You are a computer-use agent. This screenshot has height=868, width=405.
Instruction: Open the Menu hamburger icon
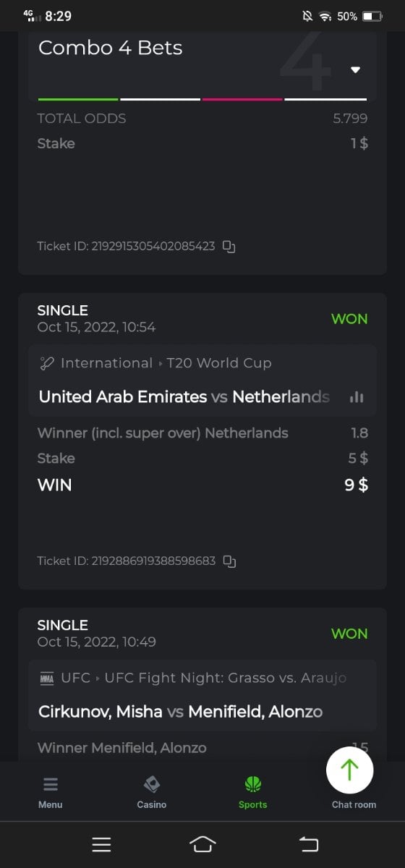(x=51, y=785)
